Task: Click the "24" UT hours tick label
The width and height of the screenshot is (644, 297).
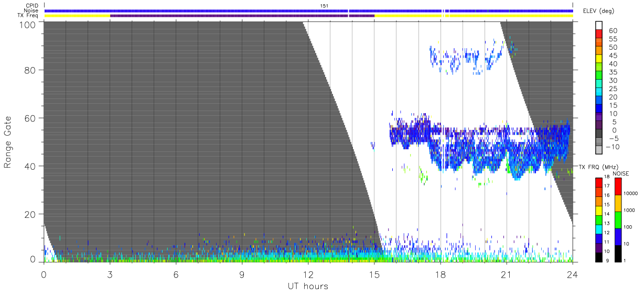Action: pos(573,274)
